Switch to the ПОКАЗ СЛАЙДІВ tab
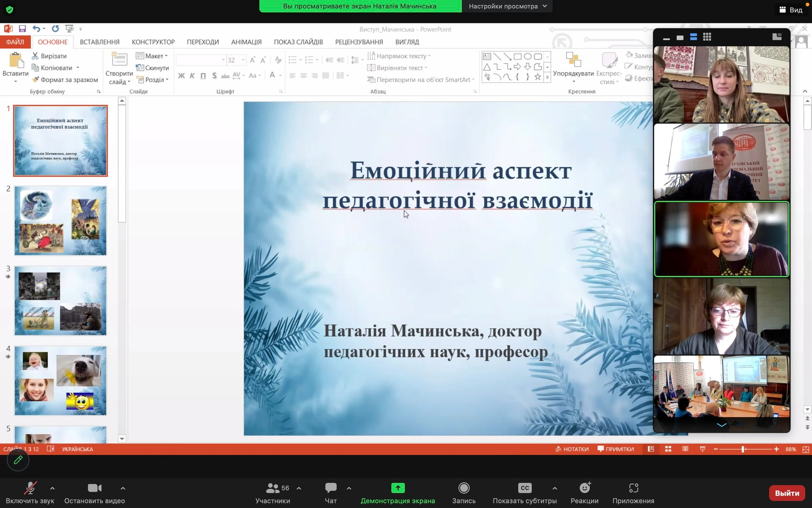This screenshot has width=812, height=508. pyautogui.click(x=298, y=42)
